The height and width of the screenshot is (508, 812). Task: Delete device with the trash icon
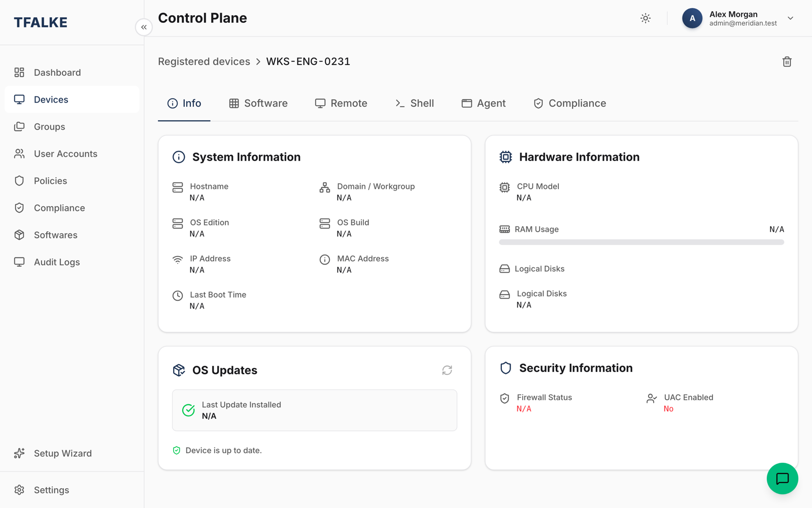tap(787, 61)
